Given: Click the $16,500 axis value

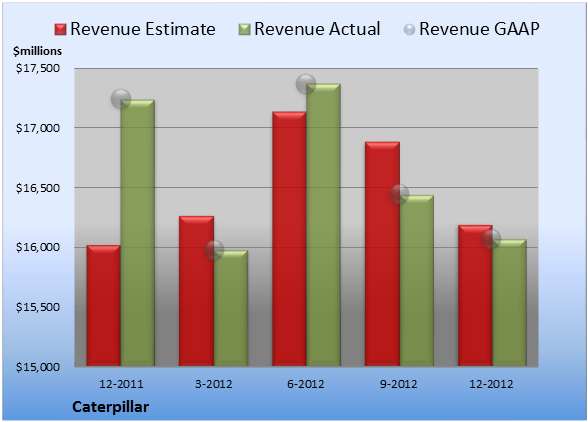Looking at the screenshot, I should [38, 188].
